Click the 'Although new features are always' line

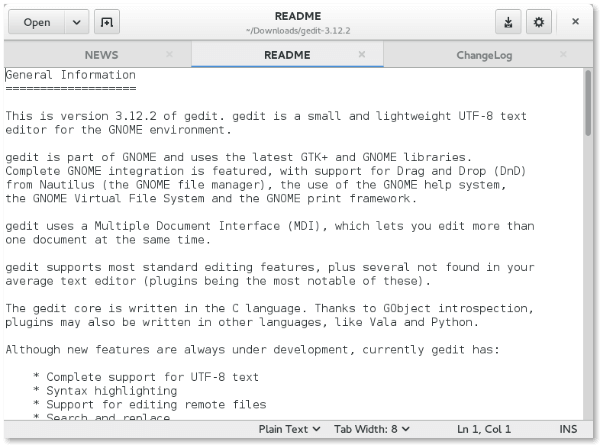pos(252,349)
